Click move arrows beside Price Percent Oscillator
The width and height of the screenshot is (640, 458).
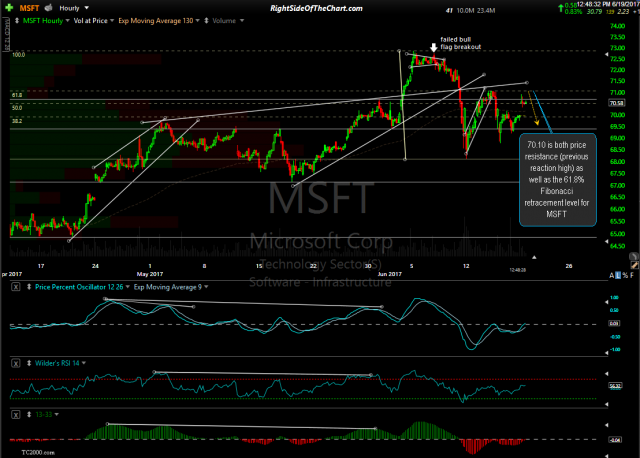pos(29,287)
